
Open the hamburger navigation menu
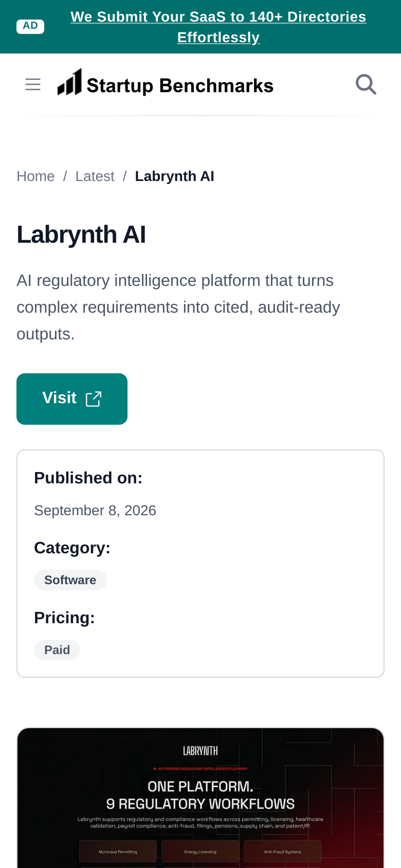(33, 84)
